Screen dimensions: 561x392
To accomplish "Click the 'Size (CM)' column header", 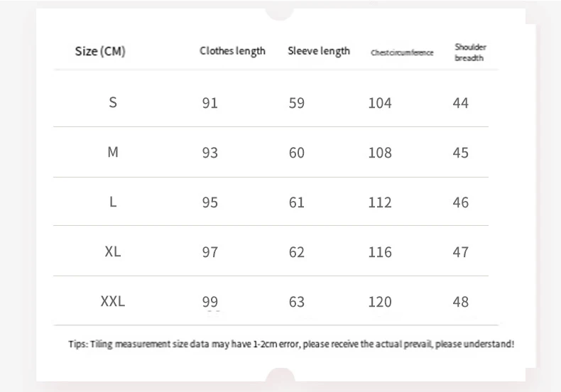I will (100, 51).
